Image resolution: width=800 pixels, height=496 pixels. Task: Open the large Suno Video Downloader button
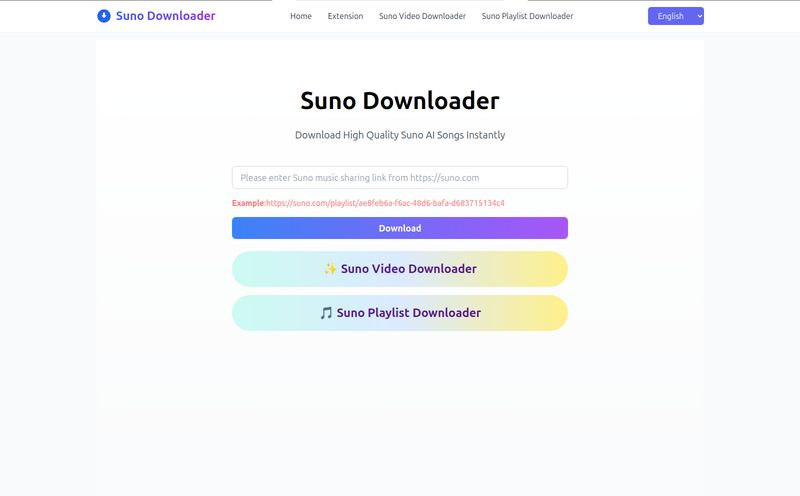pos(399,269)
